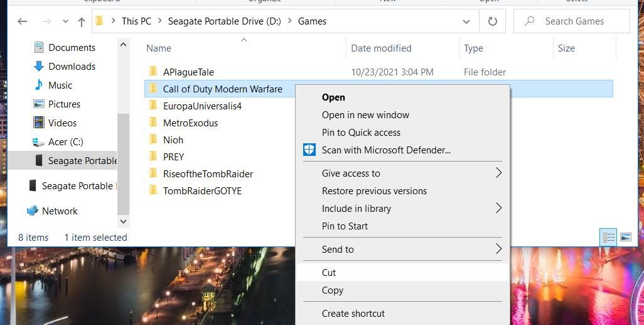
Task: Click the MetroExodus folder icon
Action: pyautogui.click(x=153, y=122)
